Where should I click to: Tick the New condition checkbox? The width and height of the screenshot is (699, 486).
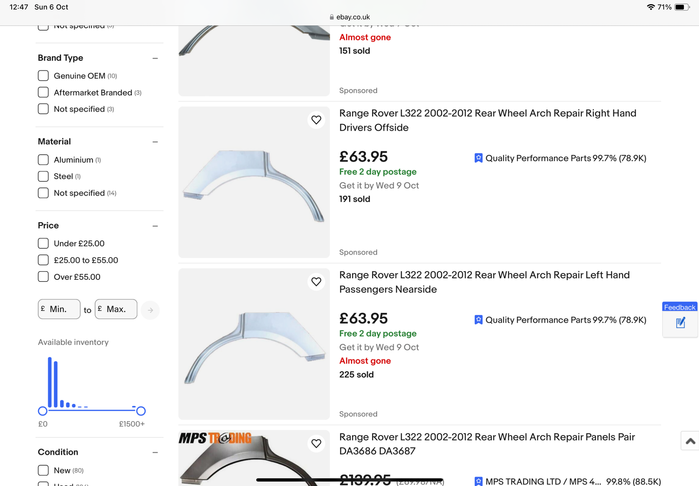43,470
